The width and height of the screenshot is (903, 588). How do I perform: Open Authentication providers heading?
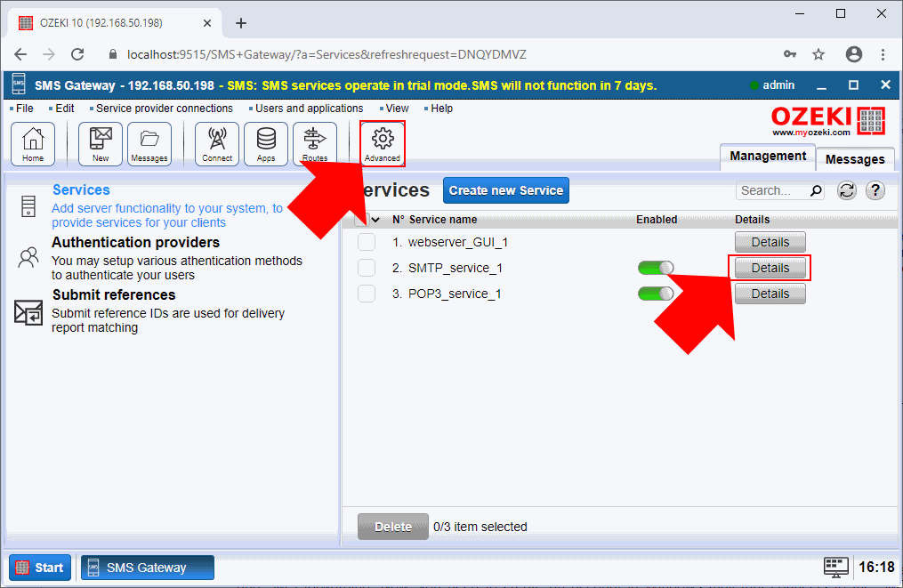point(136,243)
